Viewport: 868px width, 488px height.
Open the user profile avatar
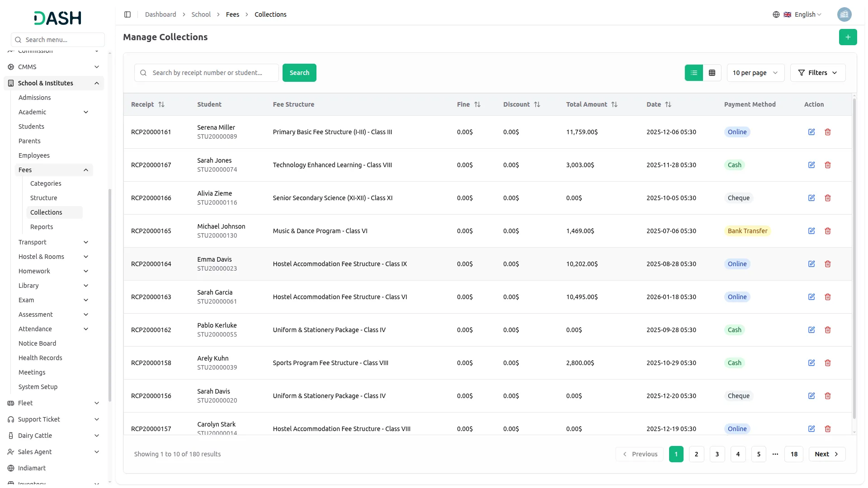pyautogui.click(x=844, y=14)
